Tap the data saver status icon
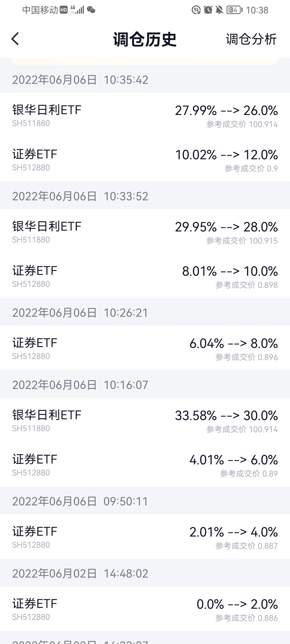This screenshot has height=644, width=290. tap(196, 10)
